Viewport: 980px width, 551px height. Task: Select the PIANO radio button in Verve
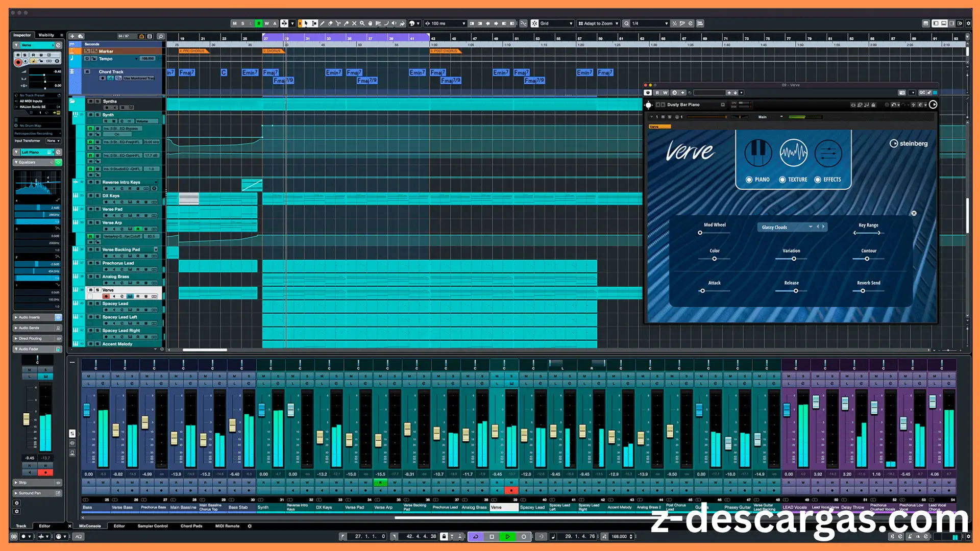(749, 180)
